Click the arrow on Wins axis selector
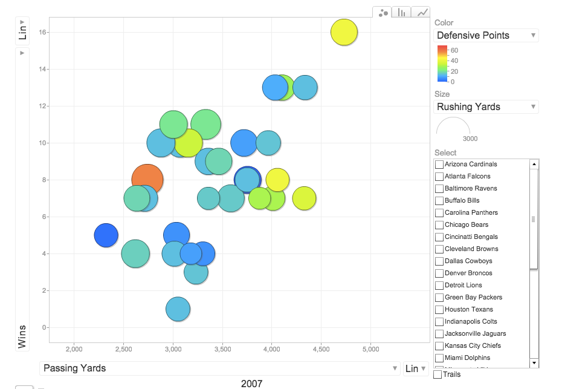Image resolution: width=588 pixels, height=389 pixels. (22, 53)
